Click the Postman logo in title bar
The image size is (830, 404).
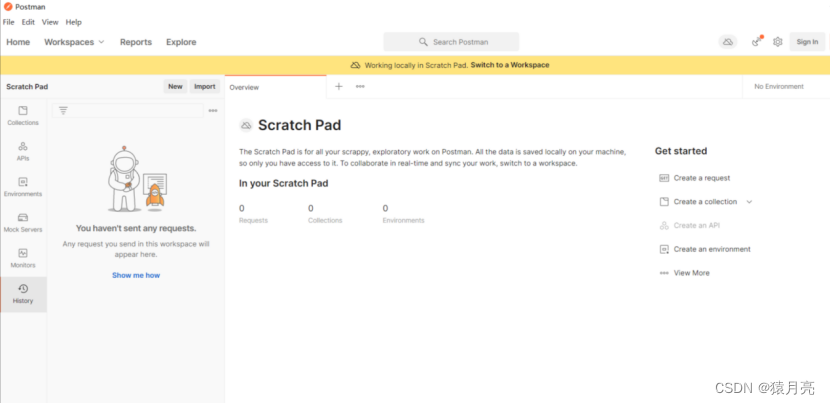[x=8, y=7]
